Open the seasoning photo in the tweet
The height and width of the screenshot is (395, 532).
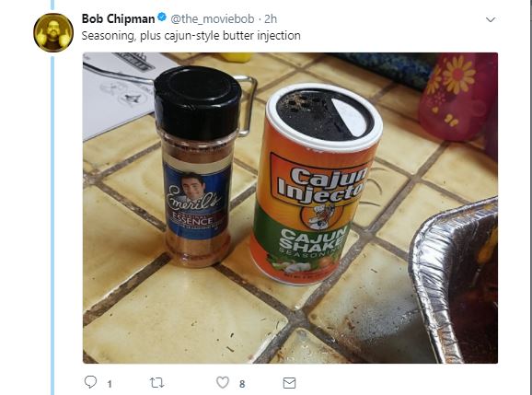(x=290, y=208)
